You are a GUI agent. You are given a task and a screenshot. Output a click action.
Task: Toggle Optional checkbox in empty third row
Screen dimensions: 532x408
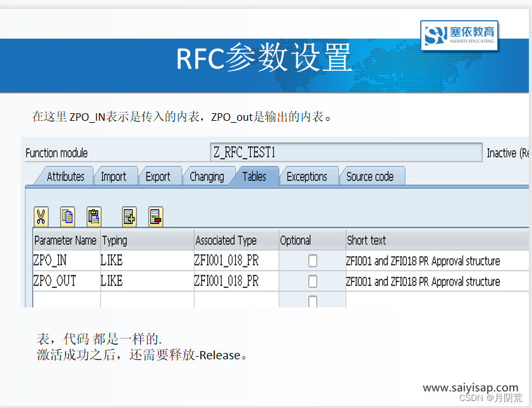click(x=313, y=301)
